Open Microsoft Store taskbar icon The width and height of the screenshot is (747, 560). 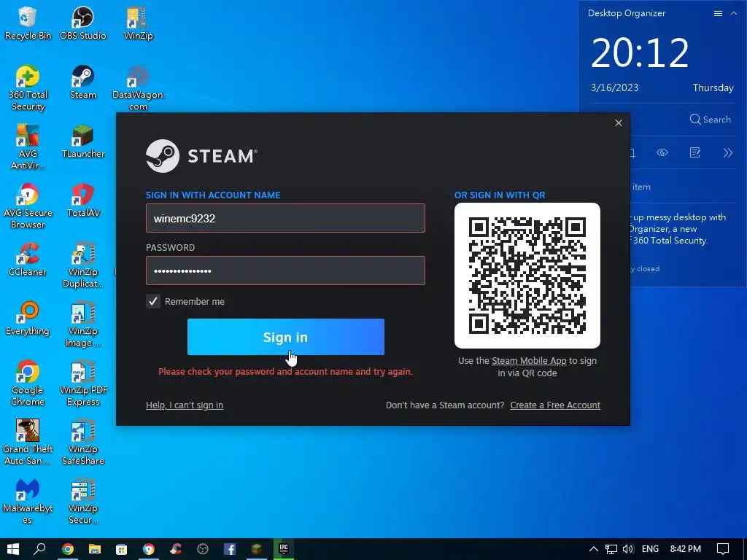(122, 549)
